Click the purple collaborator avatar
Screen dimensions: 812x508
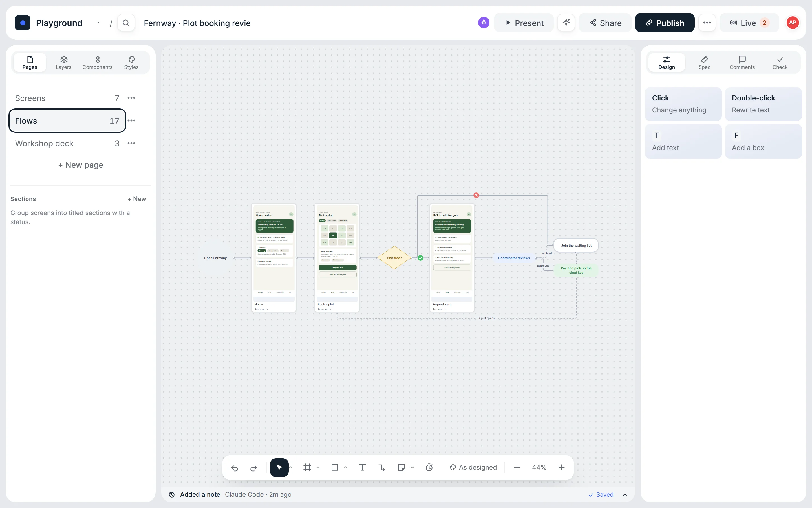coord(484,23)
